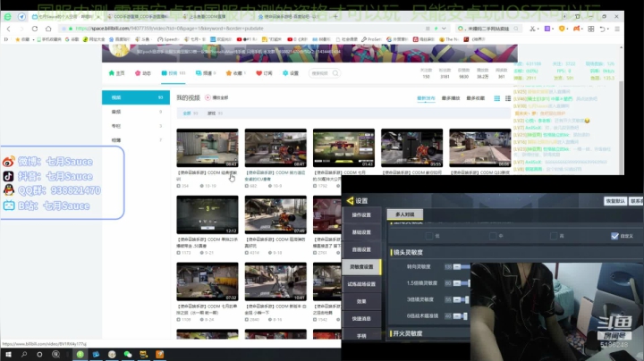644x361 pixels.
Task: Sort videos by 最多播放
Action: coord(451,98)
